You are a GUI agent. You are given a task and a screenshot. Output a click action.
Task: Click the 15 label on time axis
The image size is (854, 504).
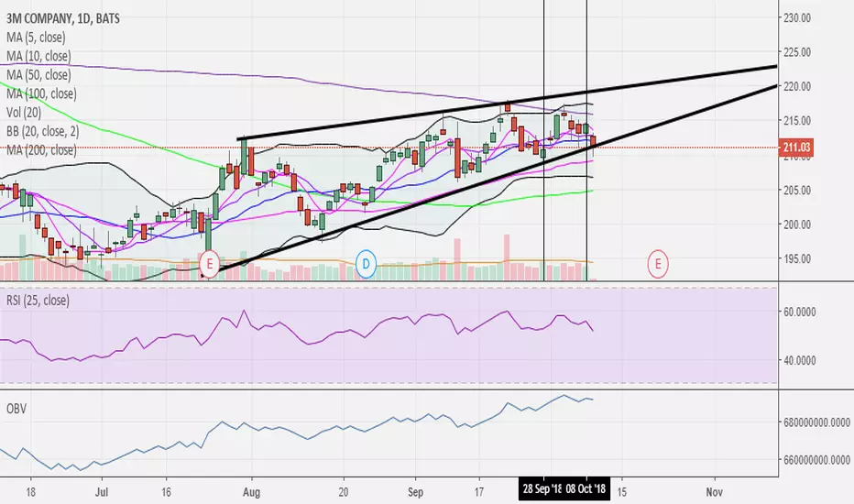(621, 492)
